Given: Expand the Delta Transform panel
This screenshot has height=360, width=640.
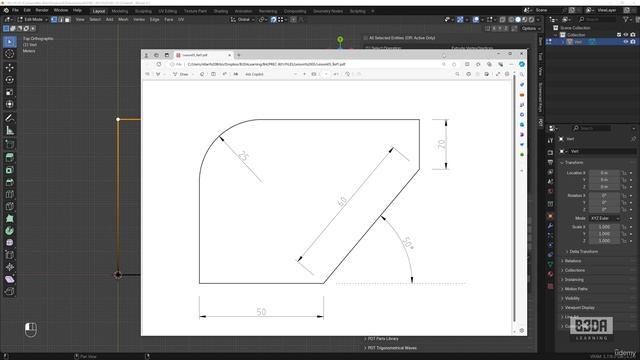Looking at the screenshot, I should click(583, 251).
